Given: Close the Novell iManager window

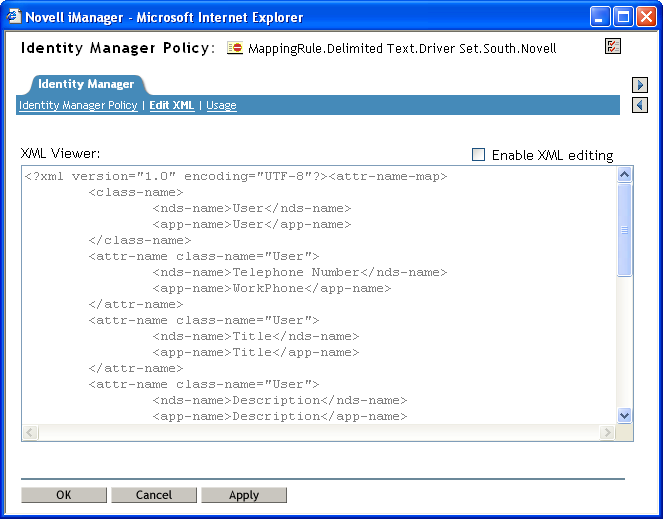Looking at the screenshot, I should pyautogui.click(x=646, y=17).
